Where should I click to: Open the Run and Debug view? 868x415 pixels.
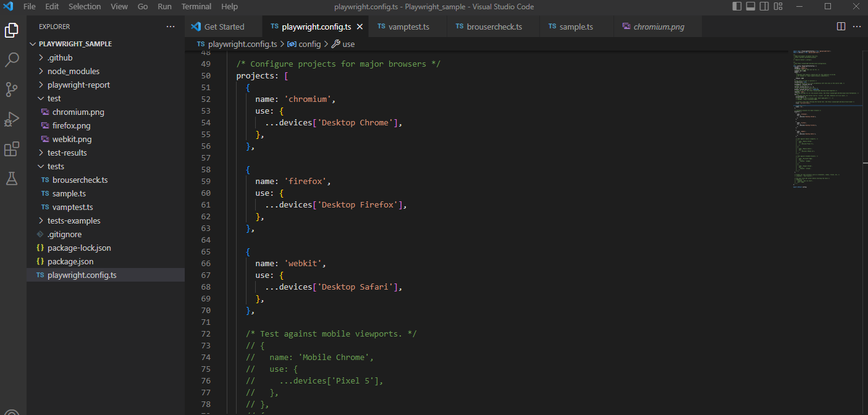(12, 119)
